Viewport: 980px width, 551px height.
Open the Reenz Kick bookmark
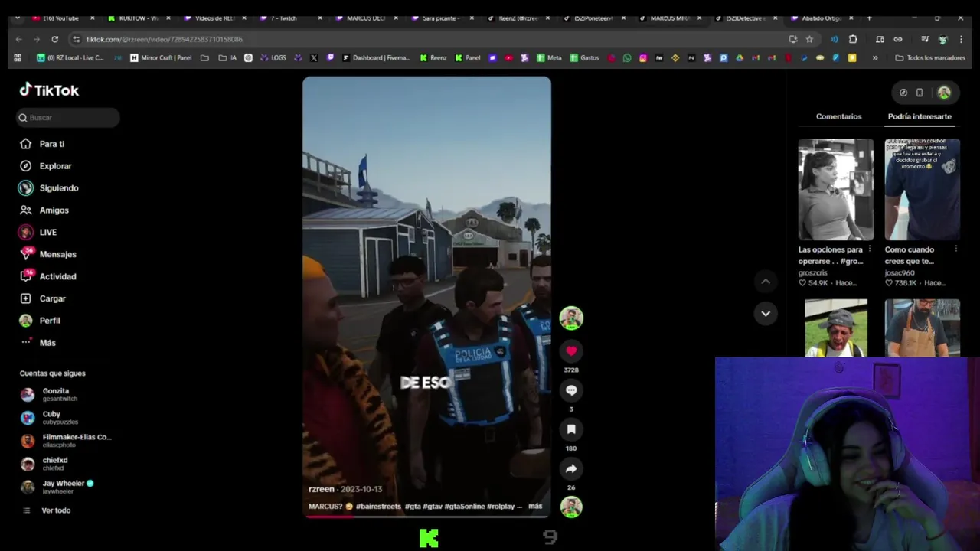pyautogui.click(x=433, y=57)
